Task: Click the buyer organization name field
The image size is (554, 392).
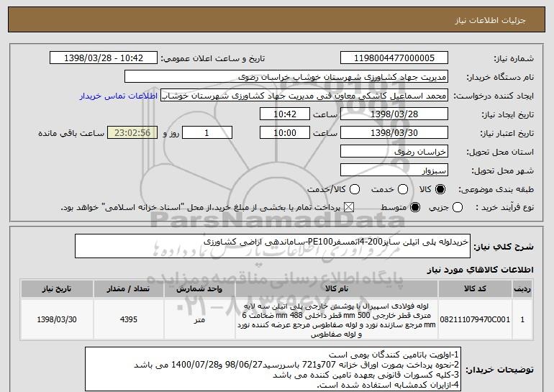Action: tap(286, 77)
